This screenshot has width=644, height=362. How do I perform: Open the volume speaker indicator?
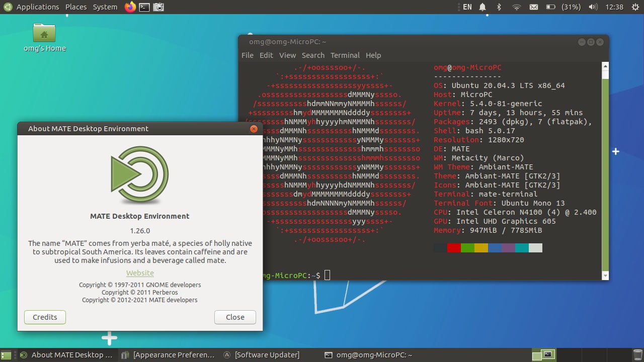(593, 7)
